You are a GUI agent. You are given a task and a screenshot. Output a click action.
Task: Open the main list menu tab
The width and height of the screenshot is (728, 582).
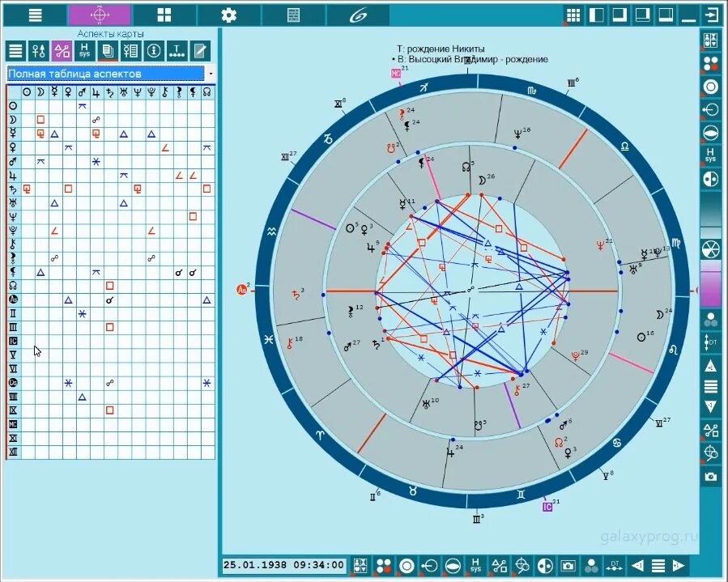click(x=36, y=15)
